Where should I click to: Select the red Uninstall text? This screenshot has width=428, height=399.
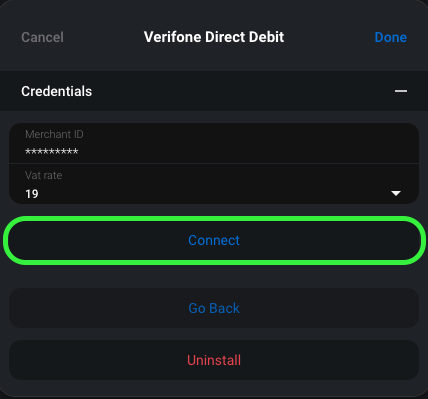click(214, 360)
